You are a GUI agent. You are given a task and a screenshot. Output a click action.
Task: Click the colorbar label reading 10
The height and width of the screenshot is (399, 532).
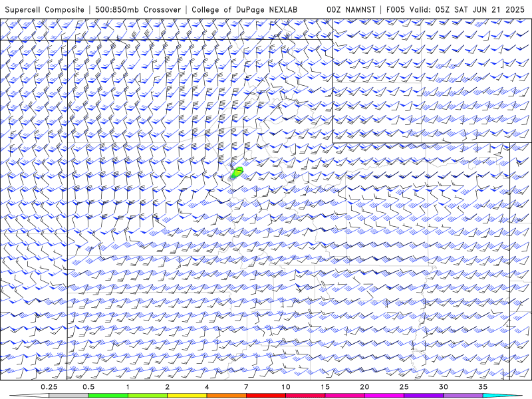(286, 387)
